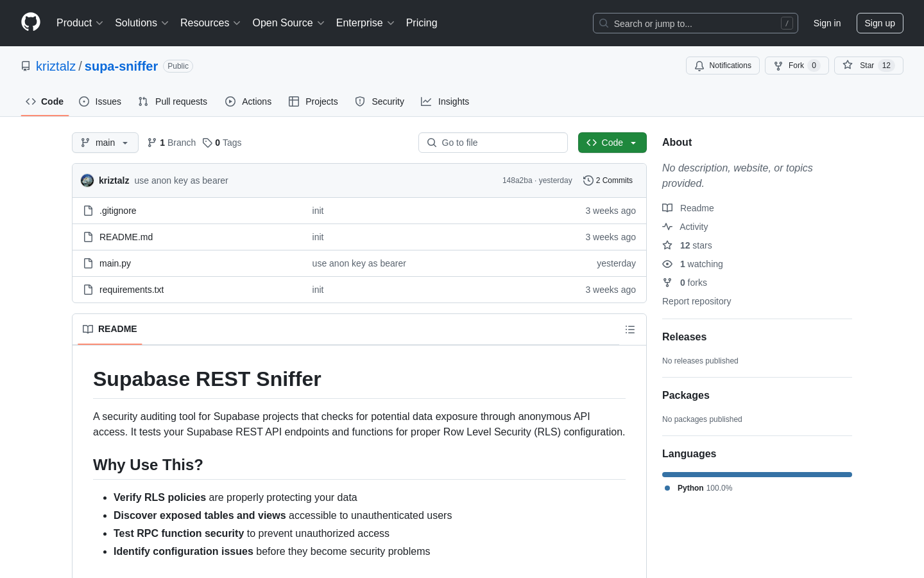Image resolution: width=924 pixels, height=578 pixels.
Task: Open the supa-sniffer repository link
Action: [121, 66]
